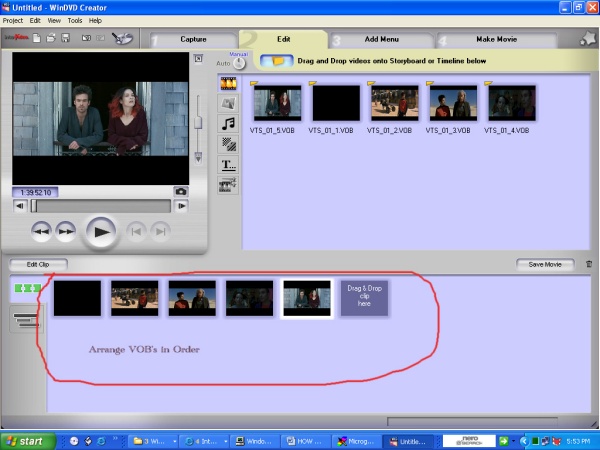Toggle the Auto/Manual knob
Image resolution: width=600 pixels, height=450 pixels.
pos(238,63)
